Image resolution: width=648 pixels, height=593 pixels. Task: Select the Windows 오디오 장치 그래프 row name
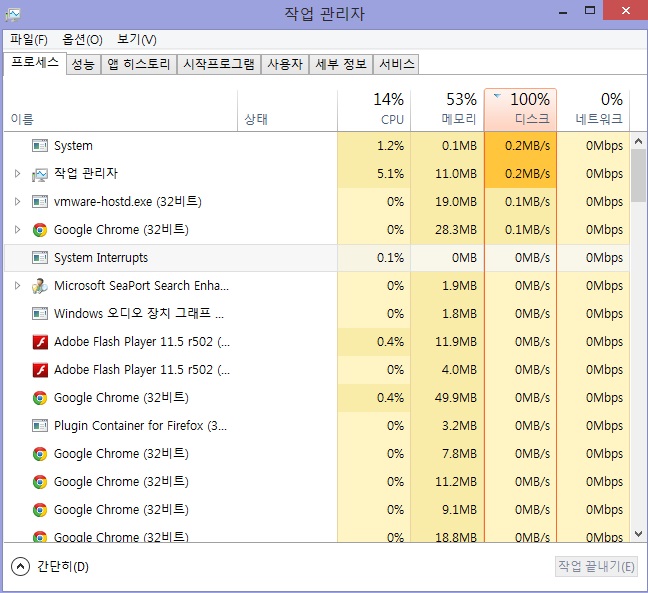point(139,314)
